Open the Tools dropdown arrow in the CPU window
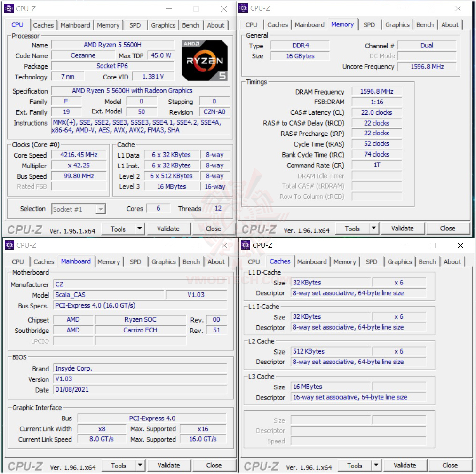Screen dimensions: 476x474 click(139, 229)
